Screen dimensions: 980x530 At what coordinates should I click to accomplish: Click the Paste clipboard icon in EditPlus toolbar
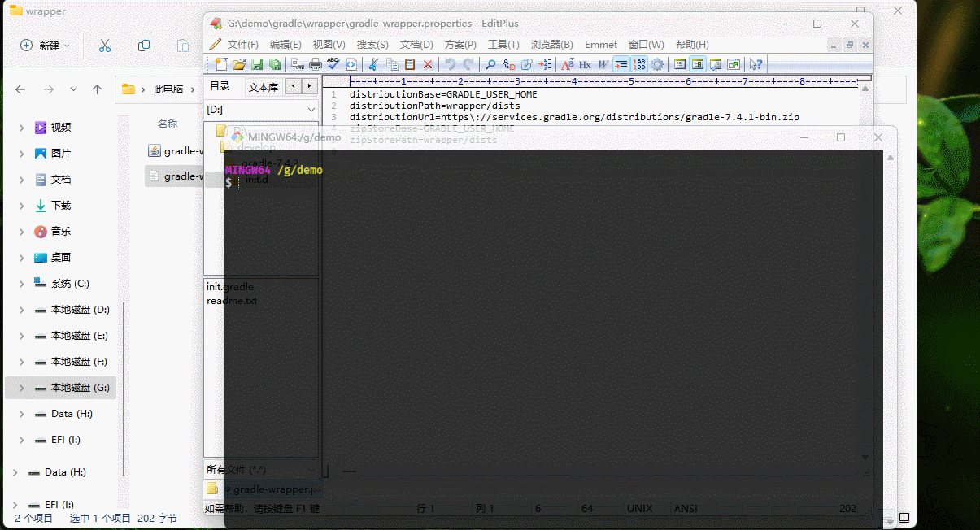[410, 64]
